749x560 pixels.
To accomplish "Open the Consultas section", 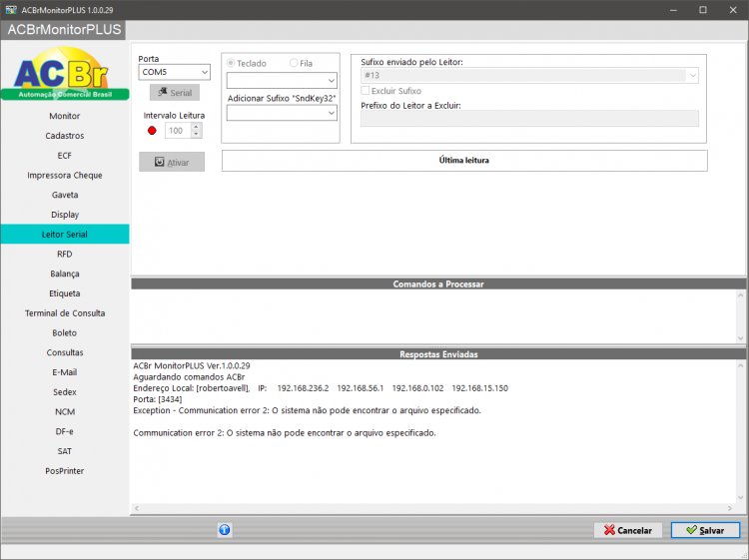I will click(x=65, y=352).
